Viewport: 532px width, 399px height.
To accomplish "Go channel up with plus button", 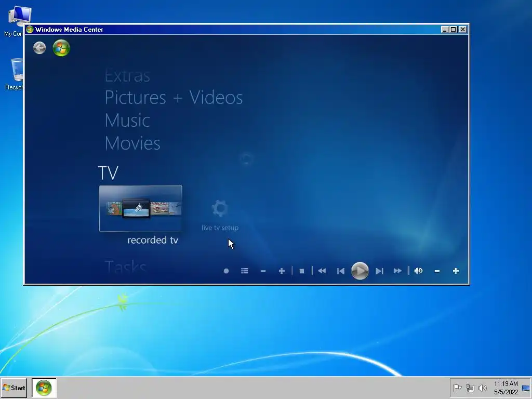I will pos(282,271).
